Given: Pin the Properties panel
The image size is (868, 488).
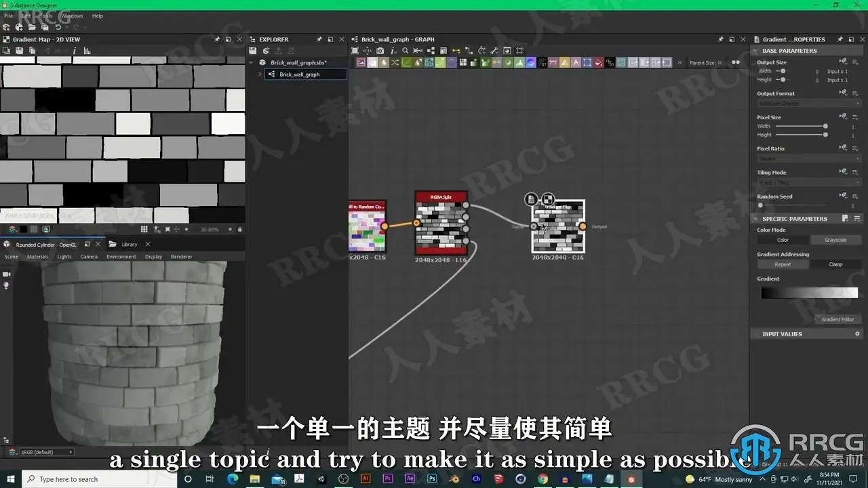Looking at the screenshot, I should pyautogui.click(x=840, y=39).
